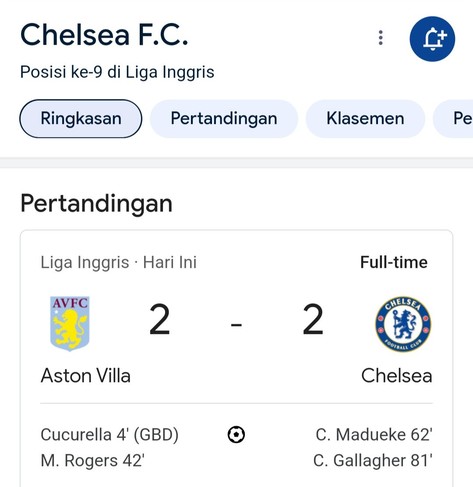Tap the notification bell subscribe icon

click(432, 39)
